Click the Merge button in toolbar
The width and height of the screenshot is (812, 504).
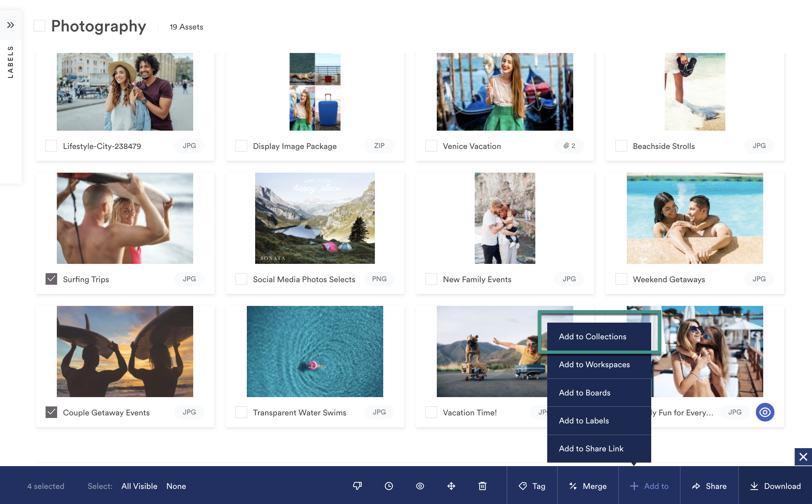[588, 486]
